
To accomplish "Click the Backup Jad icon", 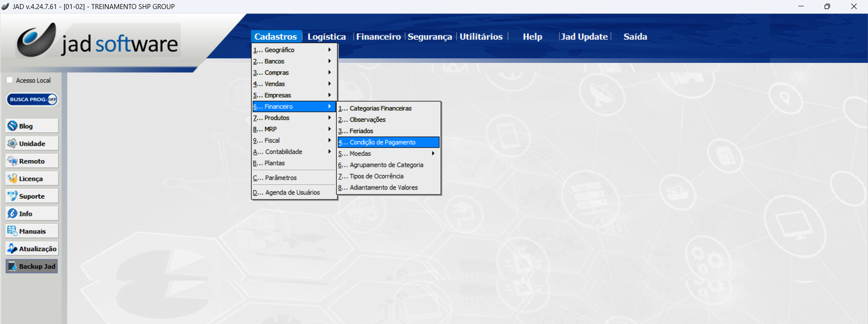I will coord(13,266).
